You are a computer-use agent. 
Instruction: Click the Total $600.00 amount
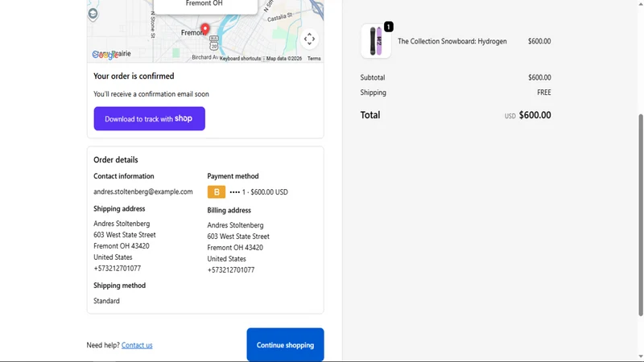[x=535, y=115]
